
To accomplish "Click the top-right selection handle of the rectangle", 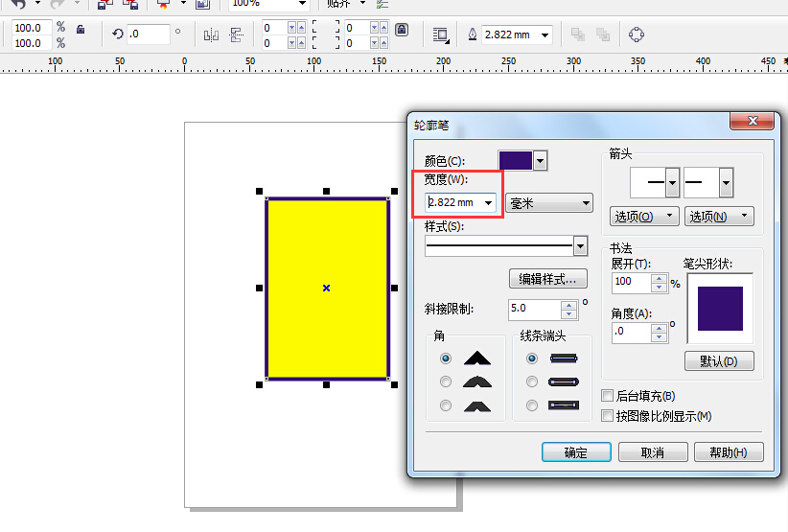I will click(x=395, y=191).
